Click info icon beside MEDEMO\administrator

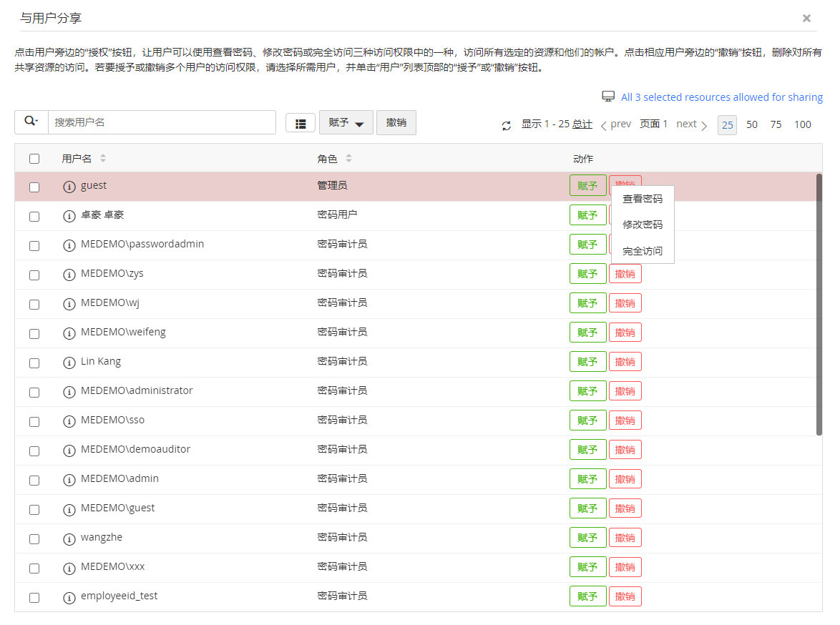tap(69, 392)
